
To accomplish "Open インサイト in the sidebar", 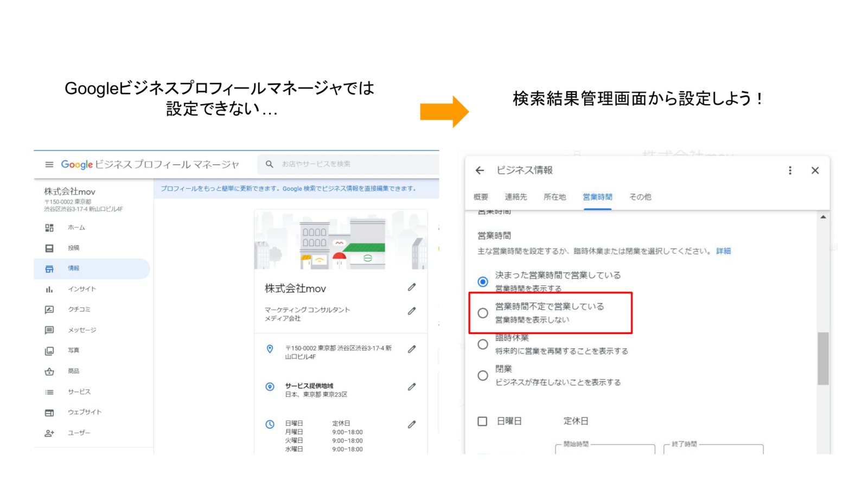I will pyautogui.click(x=82, y=290).
